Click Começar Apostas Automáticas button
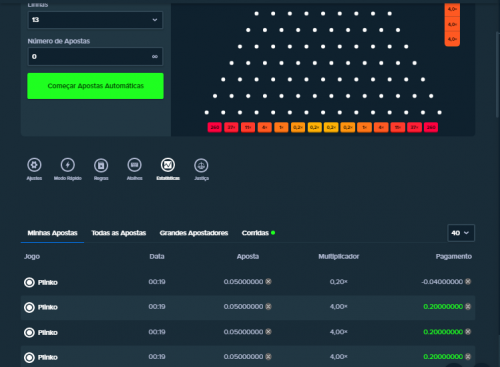Screen dimensions: 500x367 [x=95, y=86]
